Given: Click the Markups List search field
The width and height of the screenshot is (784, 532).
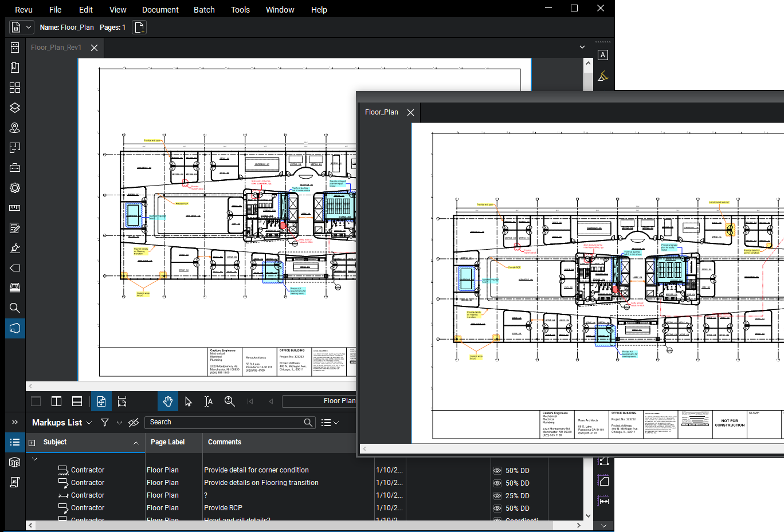Looking at the screenshot, I should tap(225, 422).
